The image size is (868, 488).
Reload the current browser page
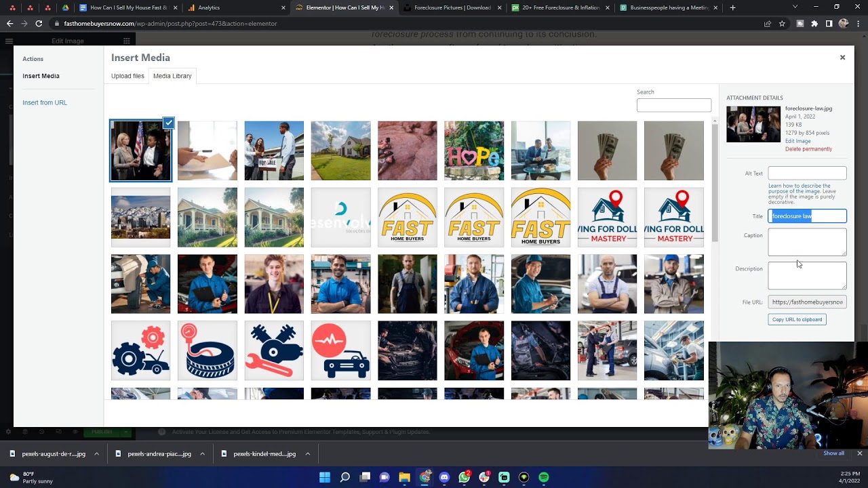[x=39, y=24]
